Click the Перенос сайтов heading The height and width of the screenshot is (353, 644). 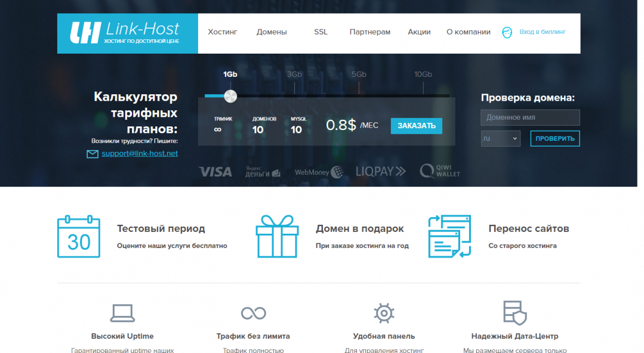tap(529, 228)
